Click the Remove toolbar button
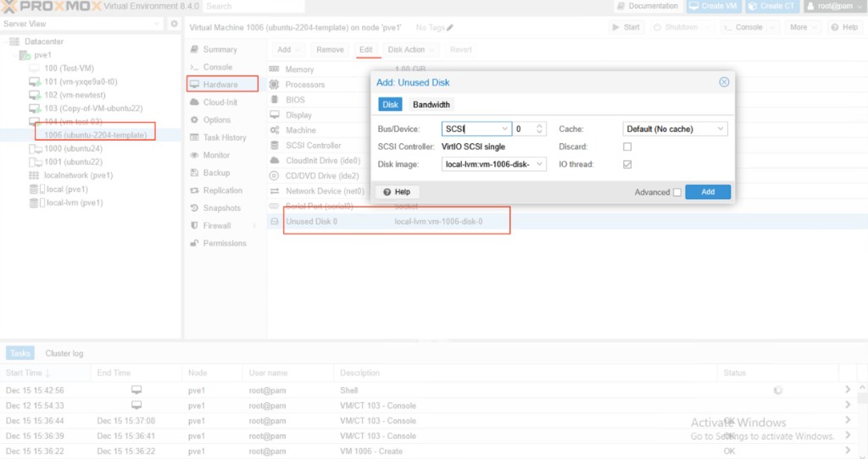Screen dimensions: 868x459 (x=330, y=50)
